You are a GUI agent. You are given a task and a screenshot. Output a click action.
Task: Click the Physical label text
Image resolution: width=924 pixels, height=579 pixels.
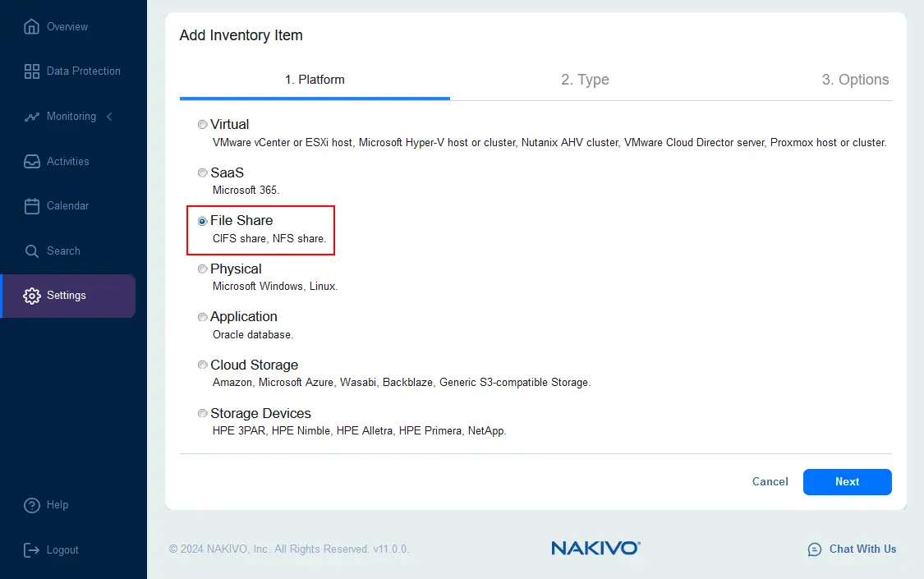click(236, 269)
